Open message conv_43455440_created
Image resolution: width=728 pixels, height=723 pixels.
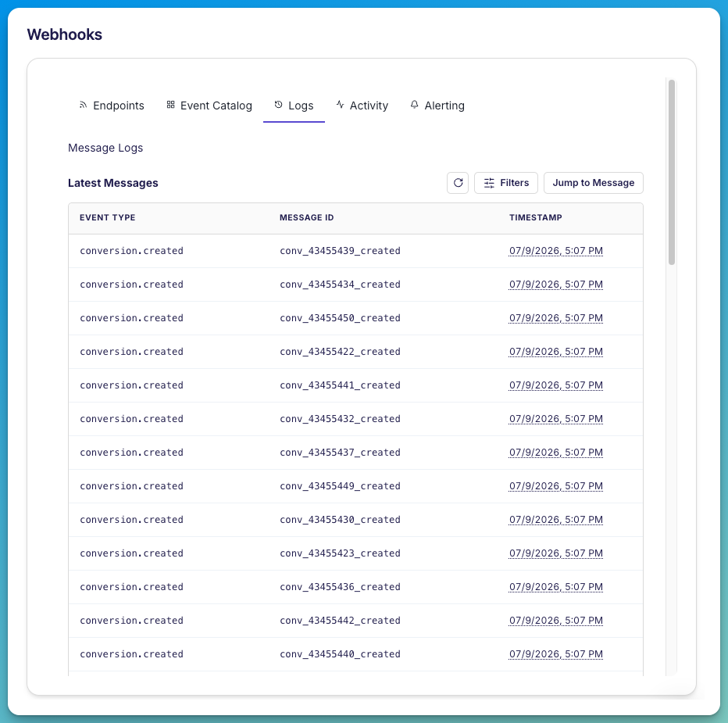(x=340, y=654)
